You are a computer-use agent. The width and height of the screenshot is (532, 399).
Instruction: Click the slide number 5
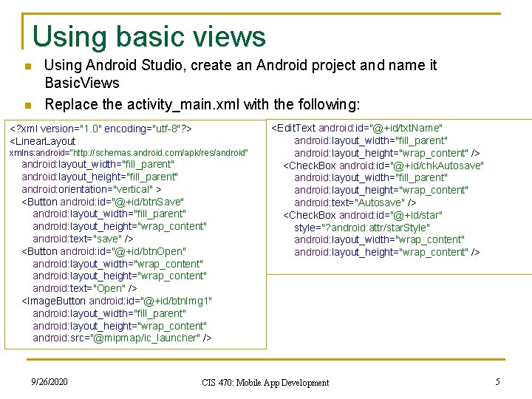[x=498, y=382]
